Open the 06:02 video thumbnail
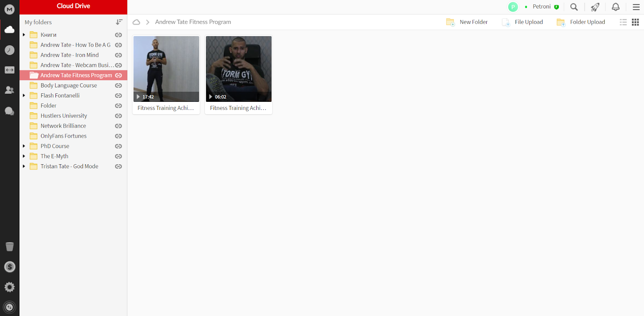 (239, 69)
